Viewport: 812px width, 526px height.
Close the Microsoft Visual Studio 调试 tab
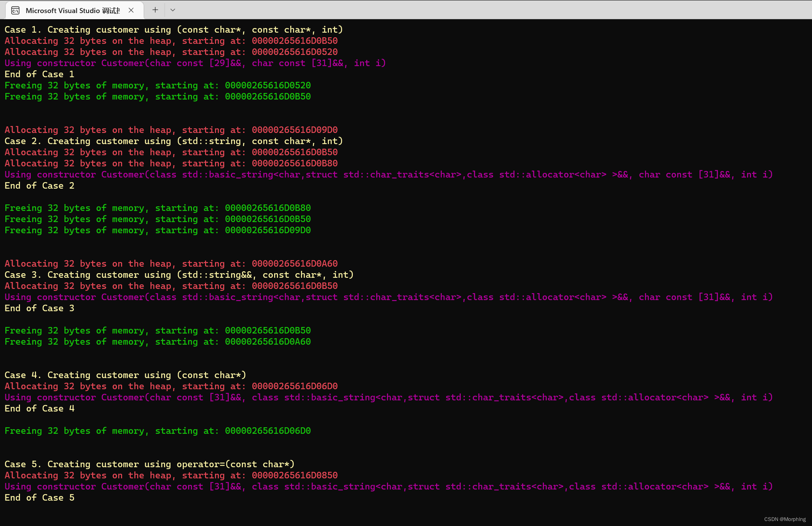tap(131, 10)
